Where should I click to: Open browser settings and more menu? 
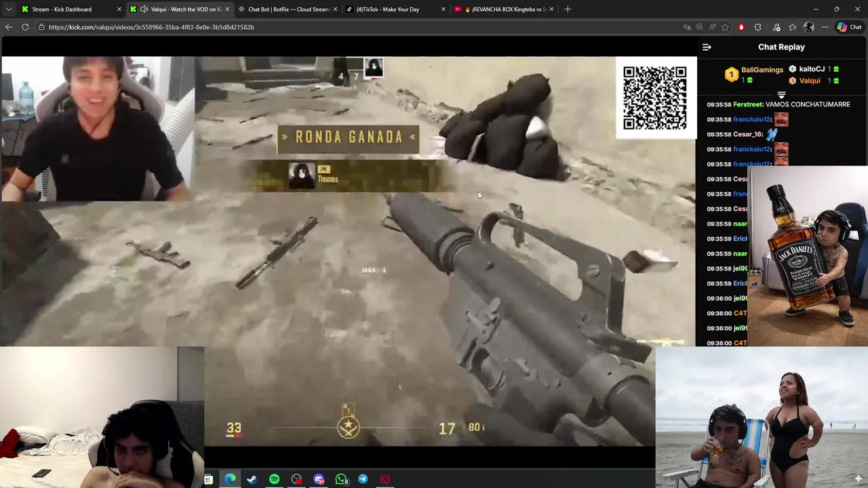tap(825, 27)
